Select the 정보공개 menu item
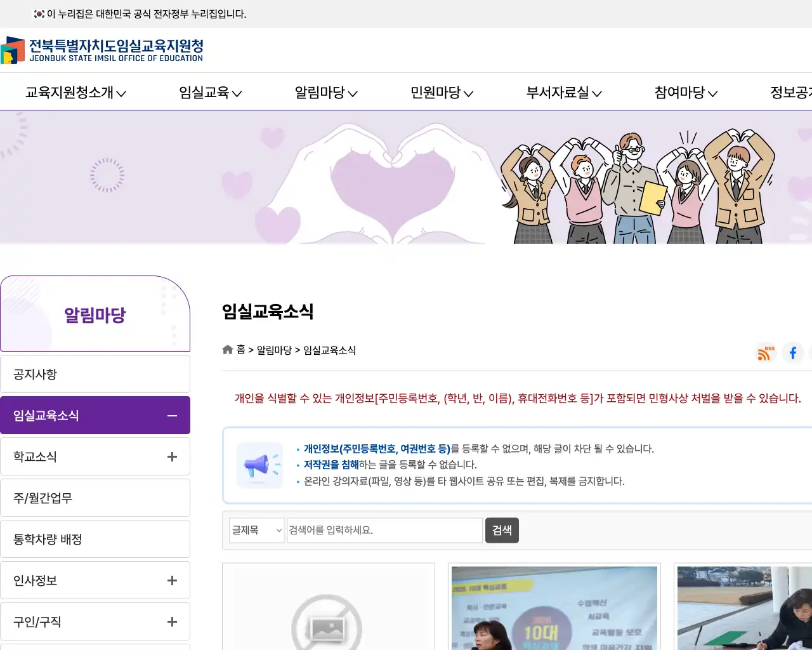The width and height of the screenshot is (812, 650). (792, 92)
